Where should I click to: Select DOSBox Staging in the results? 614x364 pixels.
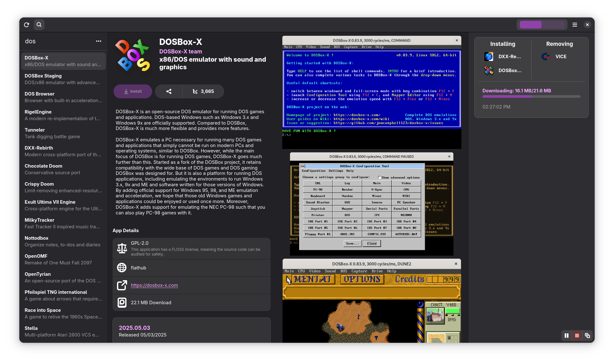(x=64, y=79)
